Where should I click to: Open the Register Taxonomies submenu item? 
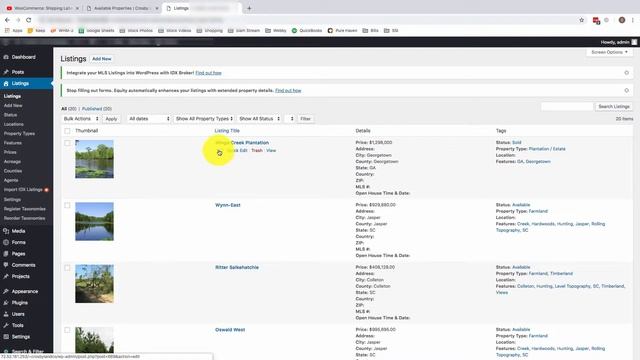pyautogui.click(x=24, y=209)
